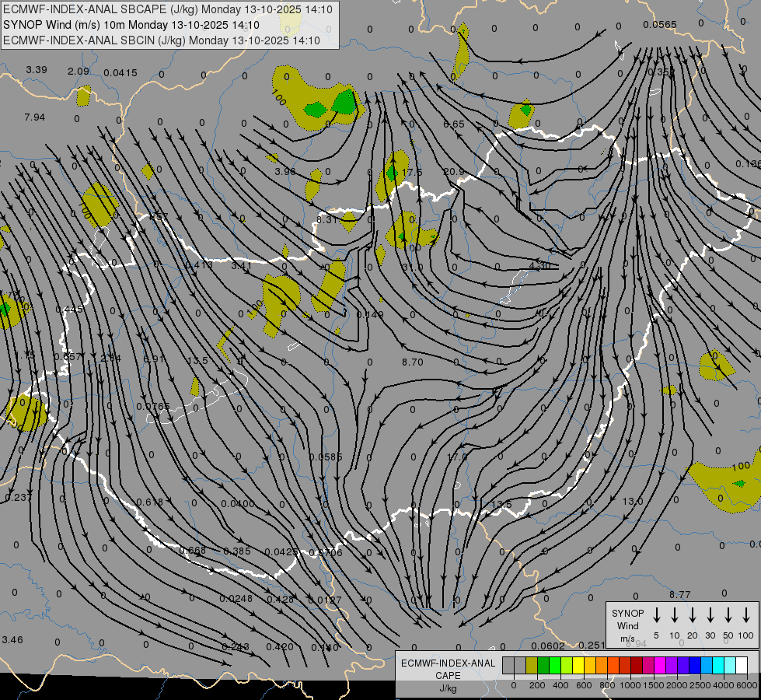
Task: Click the map value '0.0585'
Action: [x=326, y=457]
